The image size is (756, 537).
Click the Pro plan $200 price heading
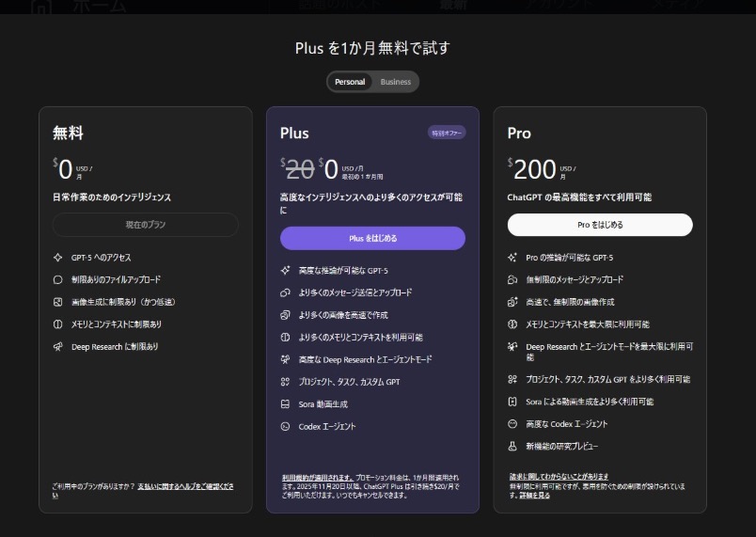535,169
